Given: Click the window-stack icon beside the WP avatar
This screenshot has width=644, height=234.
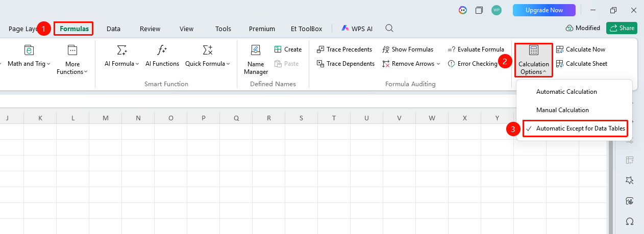Looking at the screenshot, I should [x=479, y=10].
